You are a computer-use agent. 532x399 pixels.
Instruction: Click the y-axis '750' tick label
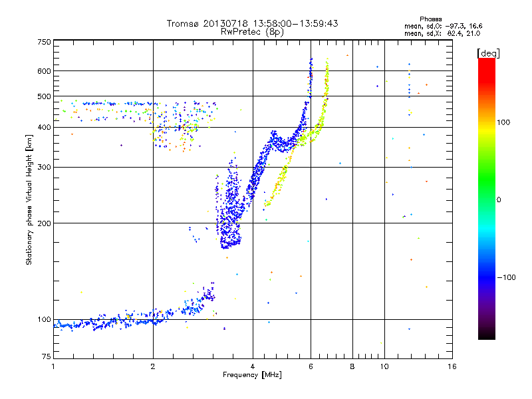44,42
